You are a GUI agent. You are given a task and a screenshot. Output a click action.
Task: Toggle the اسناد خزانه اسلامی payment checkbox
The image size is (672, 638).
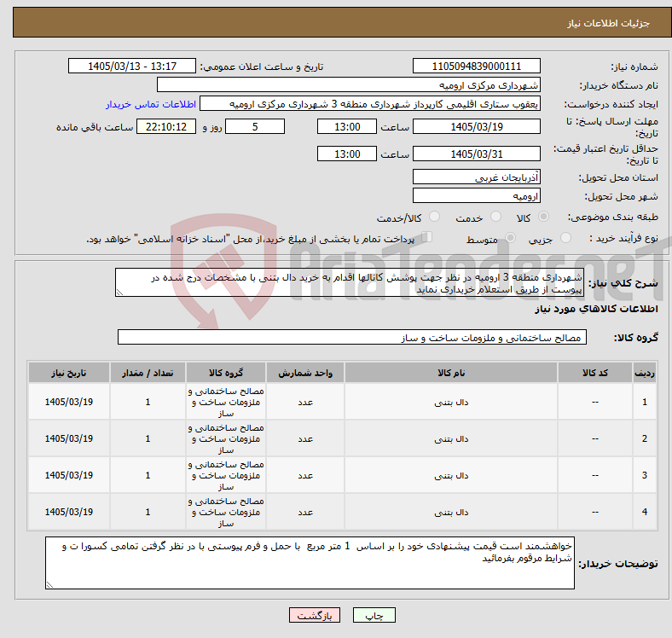pos(427,236)
